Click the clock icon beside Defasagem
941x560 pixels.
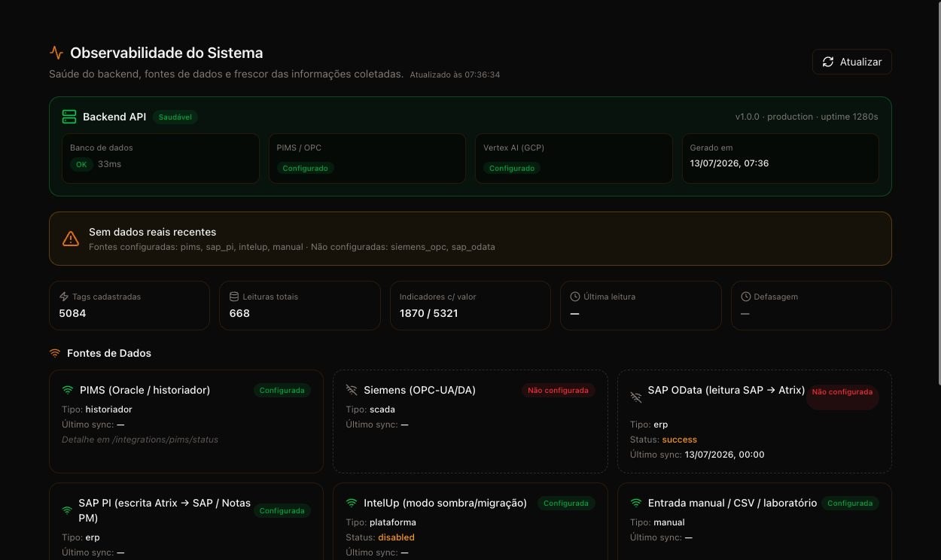[x=746, y=297]
